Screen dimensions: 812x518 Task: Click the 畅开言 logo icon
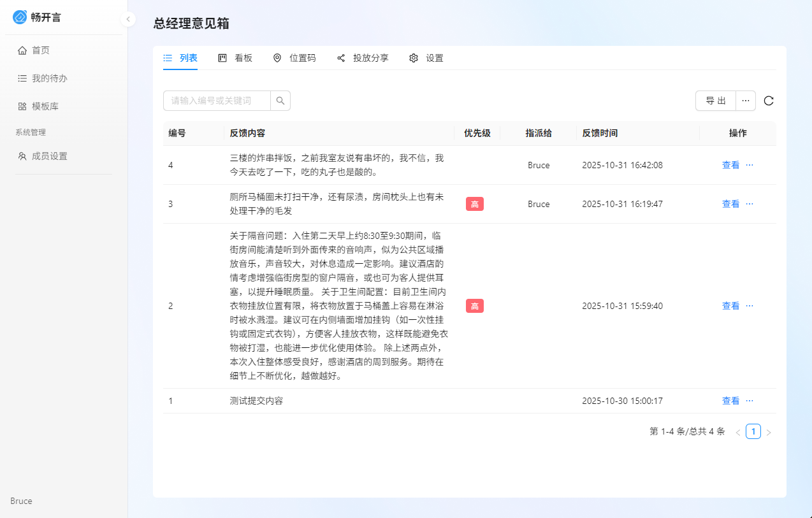[x=20, y=17]
